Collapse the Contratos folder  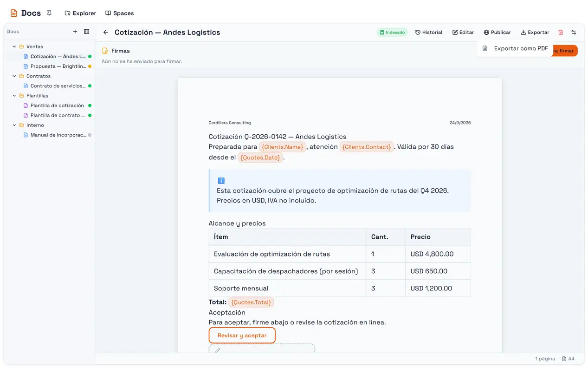click(x=14, y=76)
